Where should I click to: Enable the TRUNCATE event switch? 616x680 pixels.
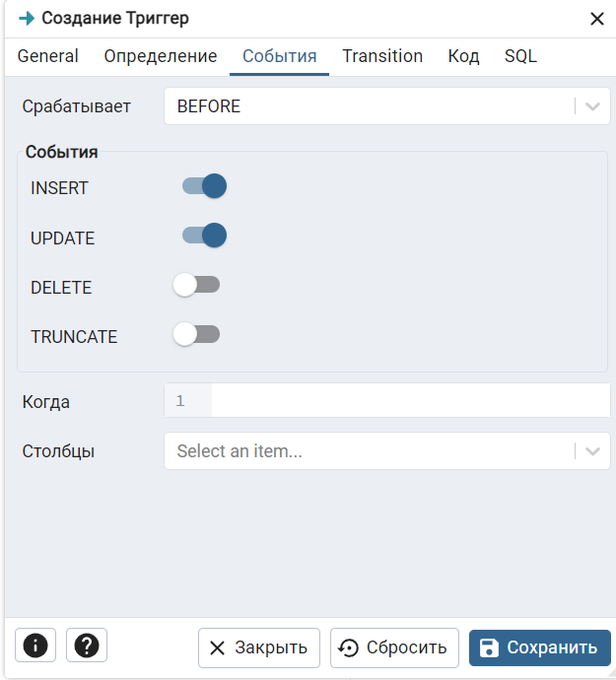click(x=196, y=334)
